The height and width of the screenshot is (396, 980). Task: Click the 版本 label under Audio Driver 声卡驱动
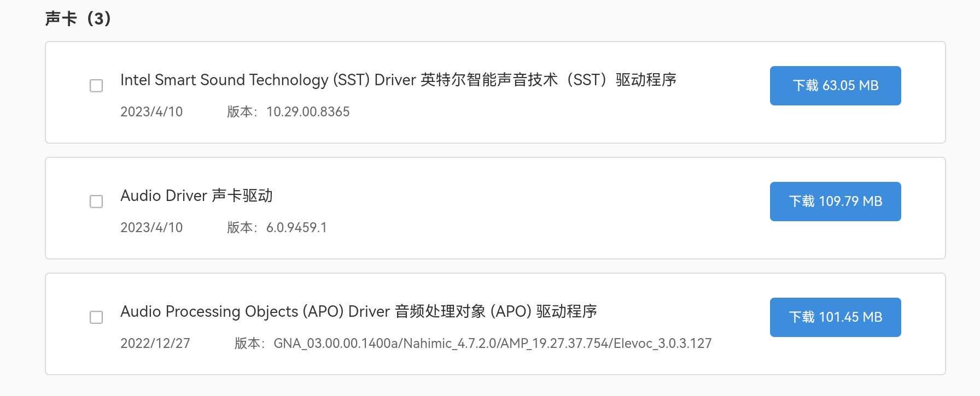click(240, 228)
